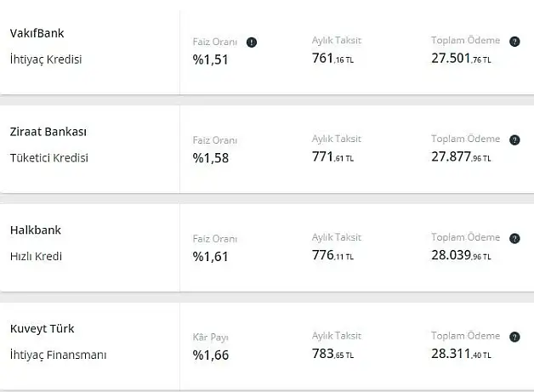Screen dimensions: 534x392
Task: Click the help icon beside Kuveyt Türk Toplam Ödeme
Action: coord(514,337)
